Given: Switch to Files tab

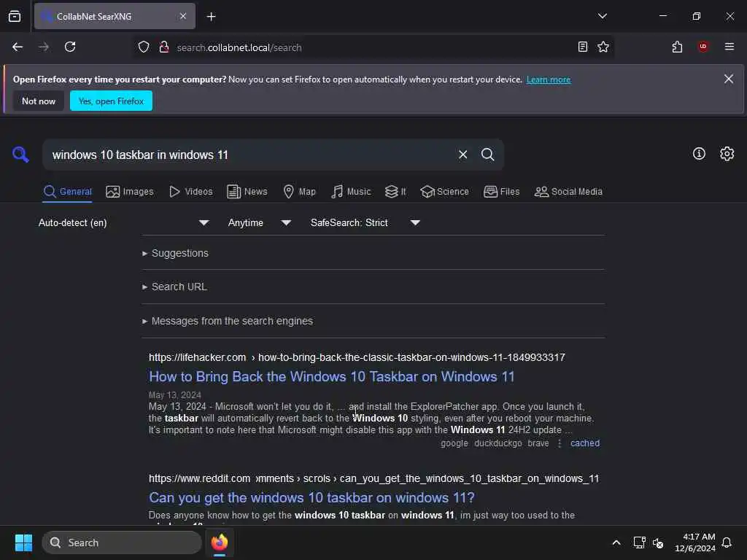Looking at the screenshot, I should click(x=502, y=192).
